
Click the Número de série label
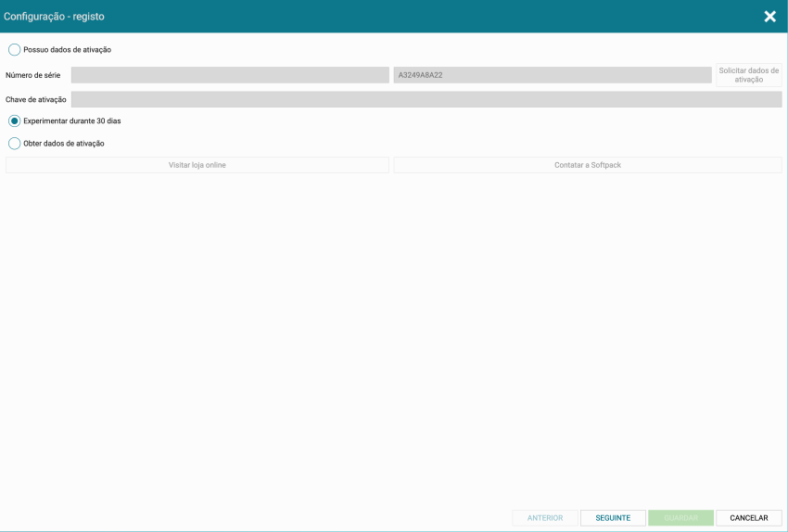tap(32, 75)
